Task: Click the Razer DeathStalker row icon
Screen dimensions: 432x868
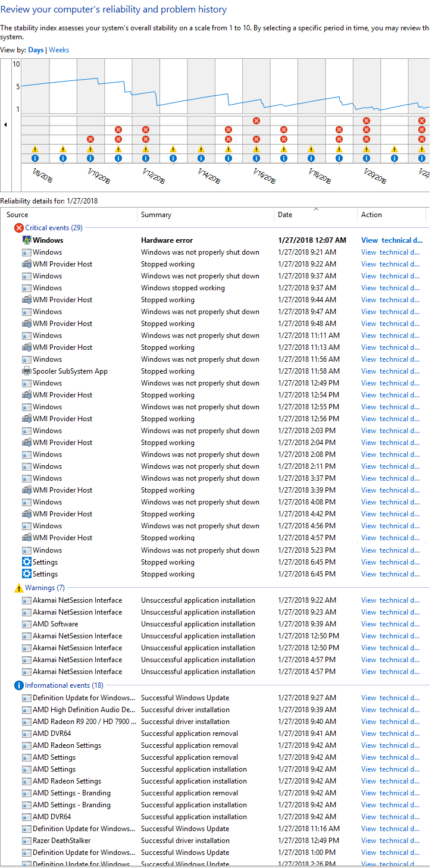Action: tap(26, 841)
